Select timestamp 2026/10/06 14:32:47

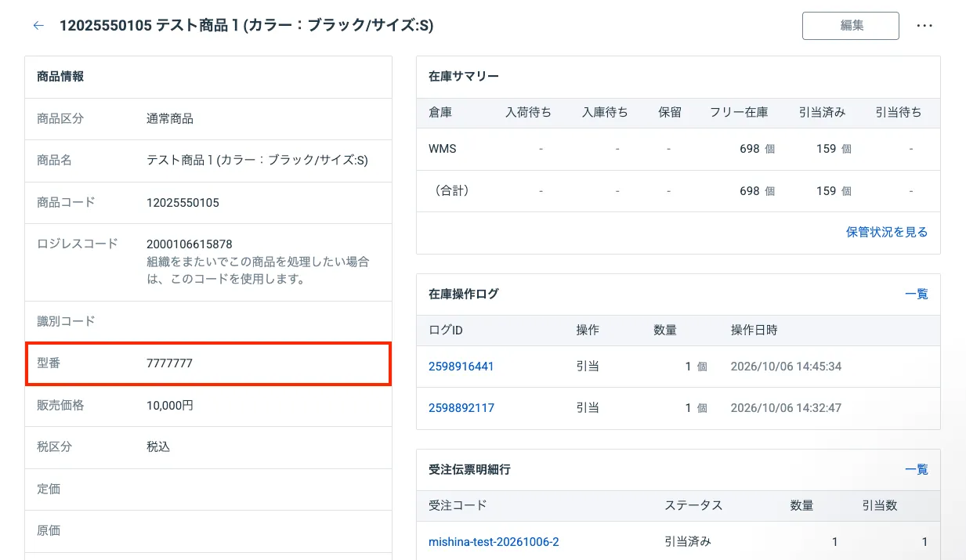(x=786, y=407)
